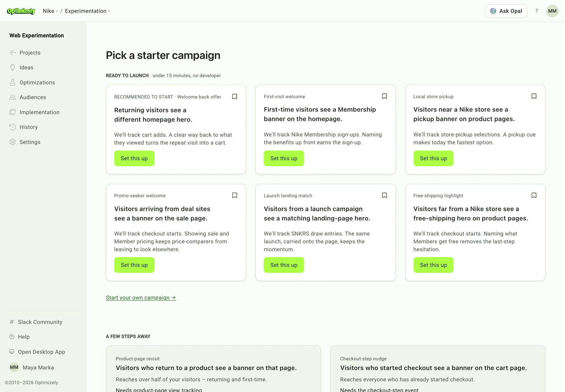Bookmark the Launch landing match card
This screenshot has height=392, width=565.
385,195
